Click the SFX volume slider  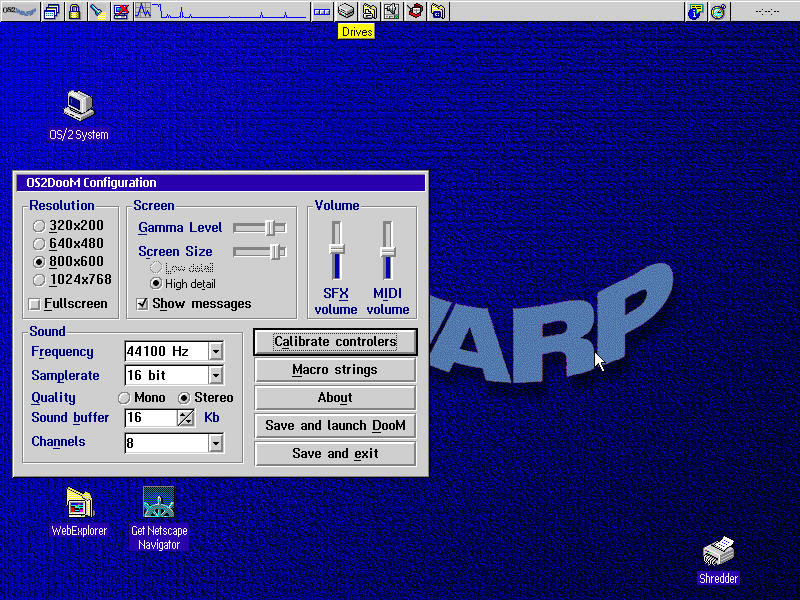tap(337, 248)
